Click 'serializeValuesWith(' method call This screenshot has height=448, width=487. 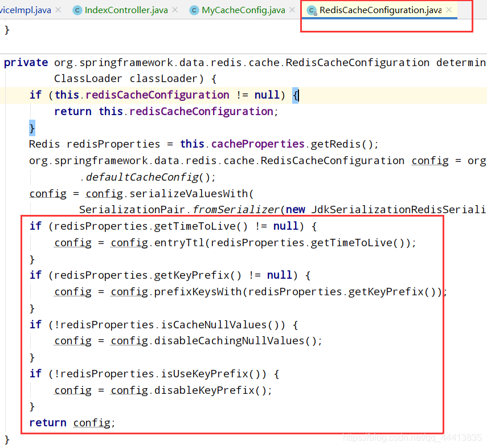pos(191,194)
